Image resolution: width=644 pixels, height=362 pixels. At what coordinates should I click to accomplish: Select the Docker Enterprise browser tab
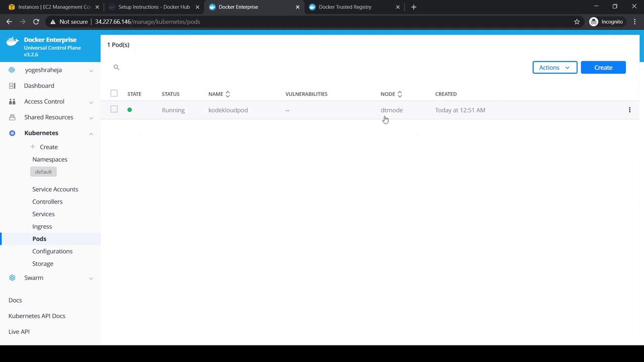point(254,7)
